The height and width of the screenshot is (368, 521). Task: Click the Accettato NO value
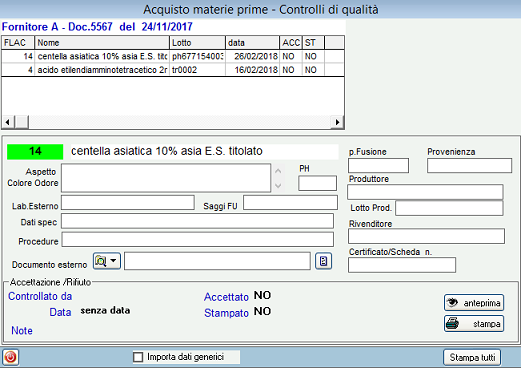[x=262, y=295]
